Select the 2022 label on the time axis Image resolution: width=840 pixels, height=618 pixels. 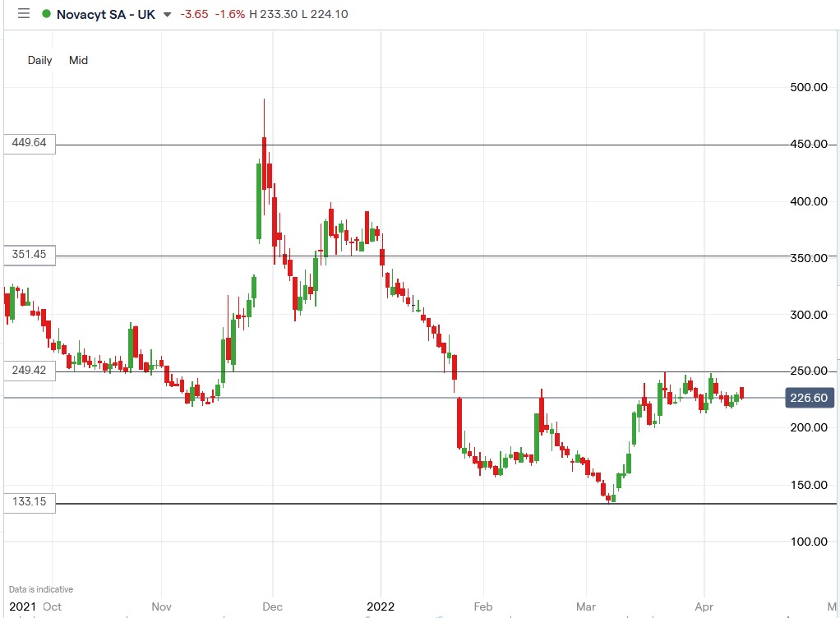pyautogui.click(x=381, y=606)
